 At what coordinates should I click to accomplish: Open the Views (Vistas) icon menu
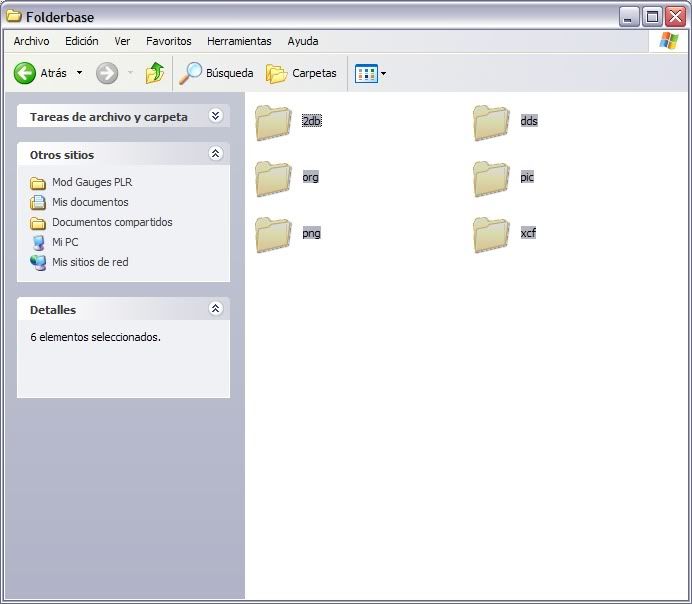(x=370, y=73)
